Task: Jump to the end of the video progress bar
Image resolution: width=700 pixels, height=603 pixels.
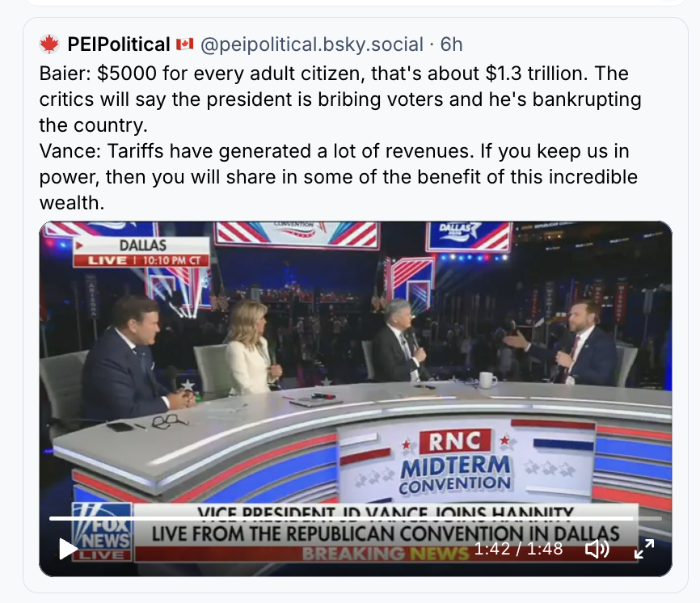Action: 660,519
